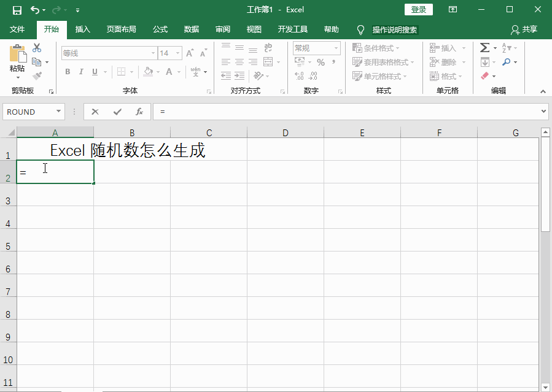This screenshot has height=392, width=552.
Task: Click the Copy icon
Action: coord(37,62)
